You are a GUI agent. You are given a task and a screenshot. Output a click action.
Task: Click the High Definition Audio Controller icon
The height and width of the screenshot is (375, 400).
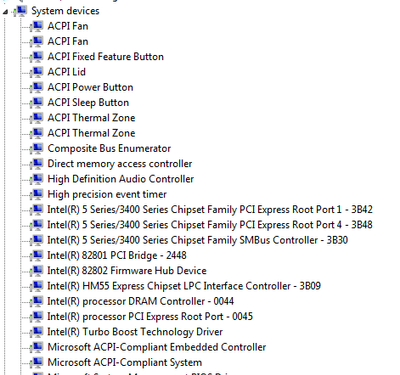(x=36, y=179)
